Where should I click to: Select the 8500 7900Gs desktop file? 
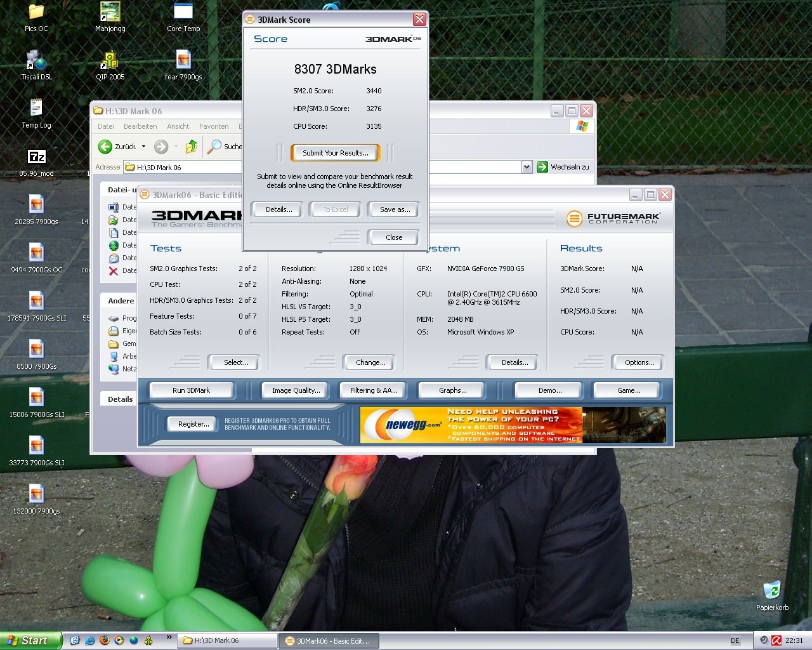point(36,355)
